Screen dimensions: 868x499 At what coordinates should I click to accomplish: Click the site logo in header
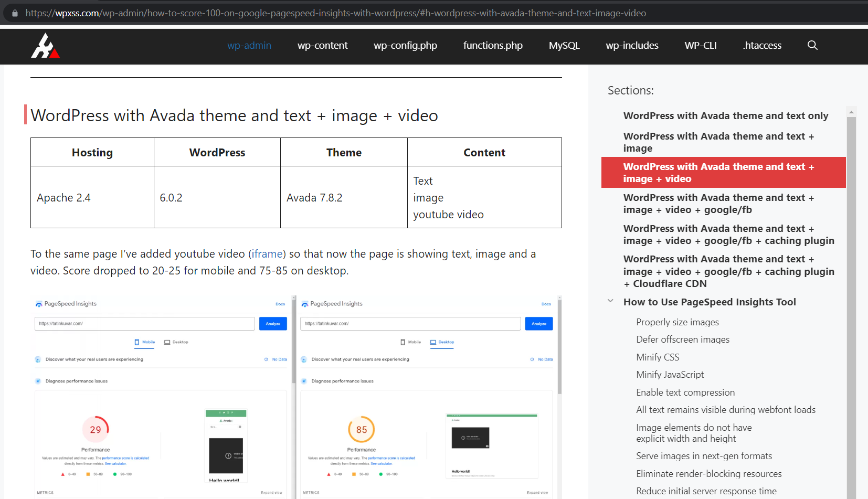[x=45, y=46]
